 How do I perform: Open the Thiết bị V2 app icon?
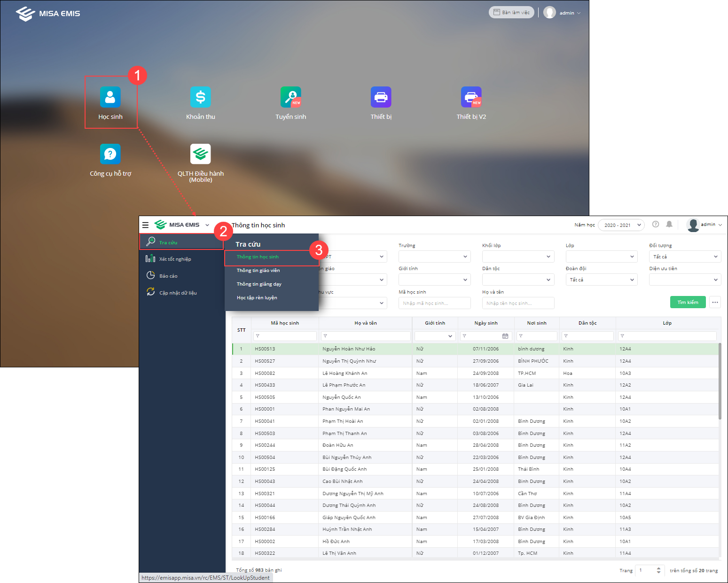(x=471, y=97)
